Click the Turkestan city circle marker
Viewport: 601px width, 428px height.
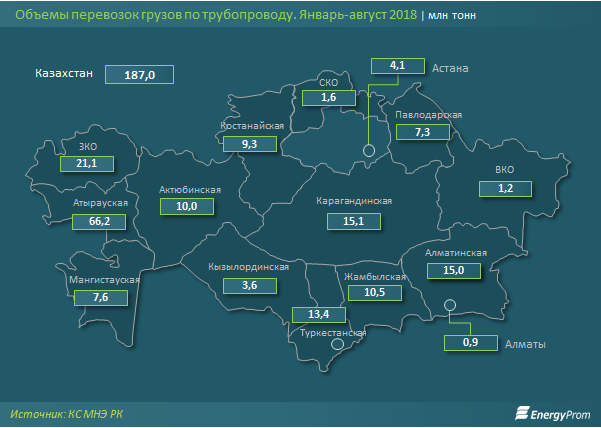[x=337, y=345]
